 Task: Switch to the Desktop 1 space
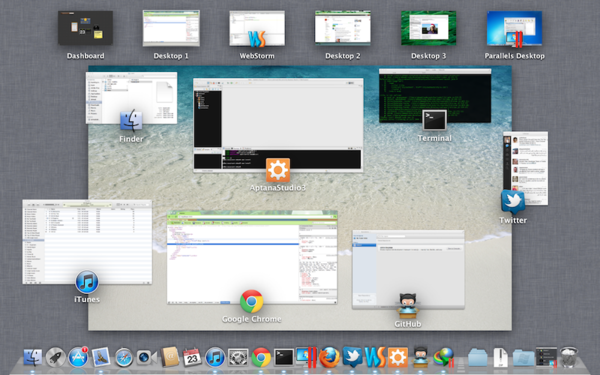coord(171,28)
